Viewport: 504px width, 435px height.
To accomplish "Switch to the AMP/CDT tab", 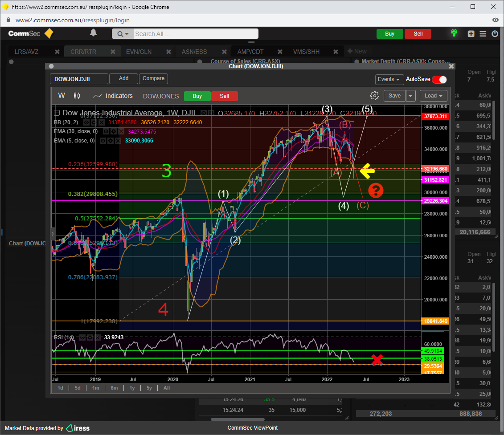I will click(x=250, y=52).
